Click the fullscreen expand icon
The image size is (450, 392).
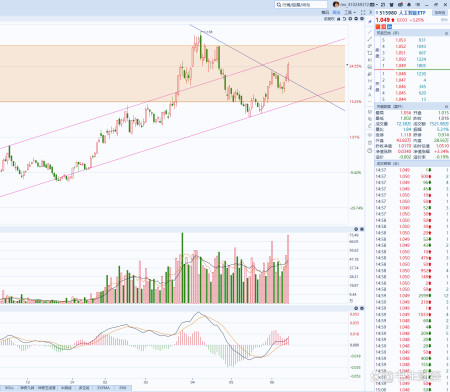coord(363,12)
